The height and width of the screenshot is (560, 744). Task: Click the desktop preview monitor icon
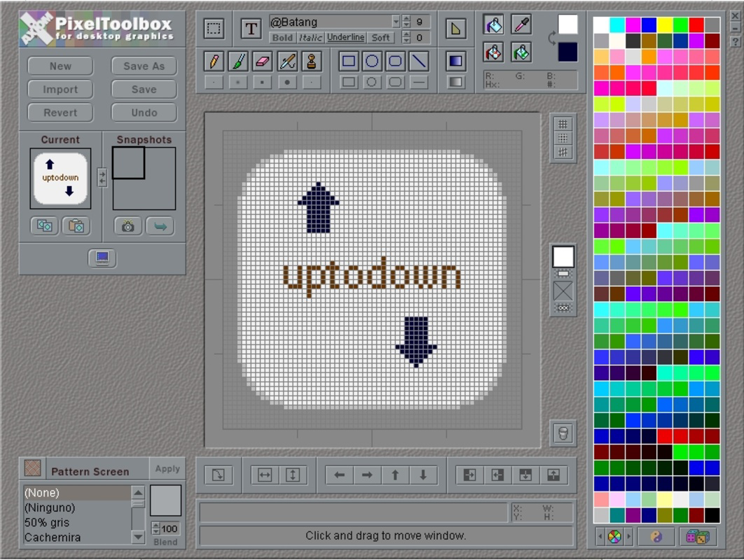[x=102, y=258]
